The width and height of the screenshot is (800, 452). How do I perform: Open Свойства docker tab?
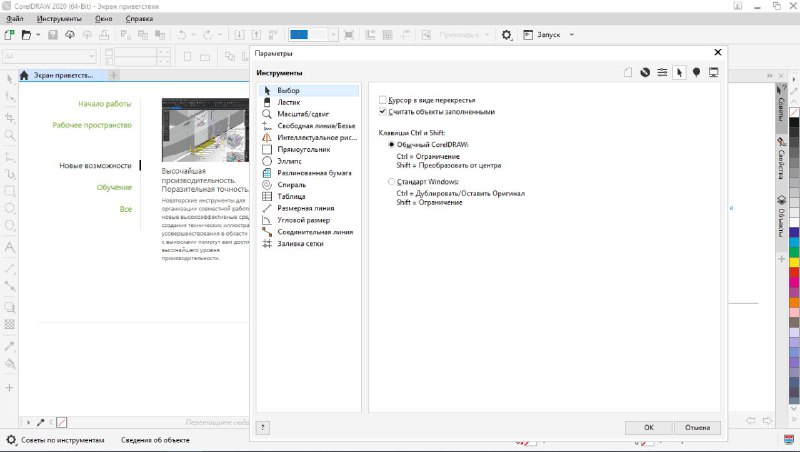[781, 159]
